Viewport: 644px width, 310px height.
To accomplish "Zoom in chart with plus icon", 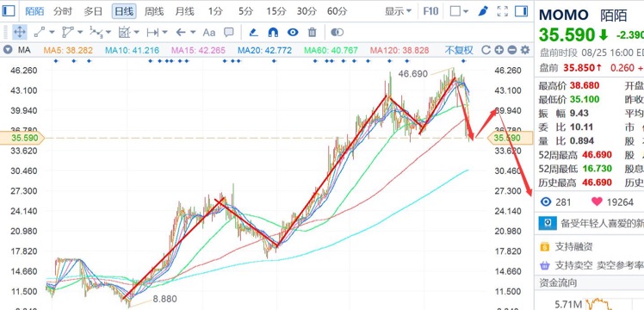I will (x=499, y=50).
